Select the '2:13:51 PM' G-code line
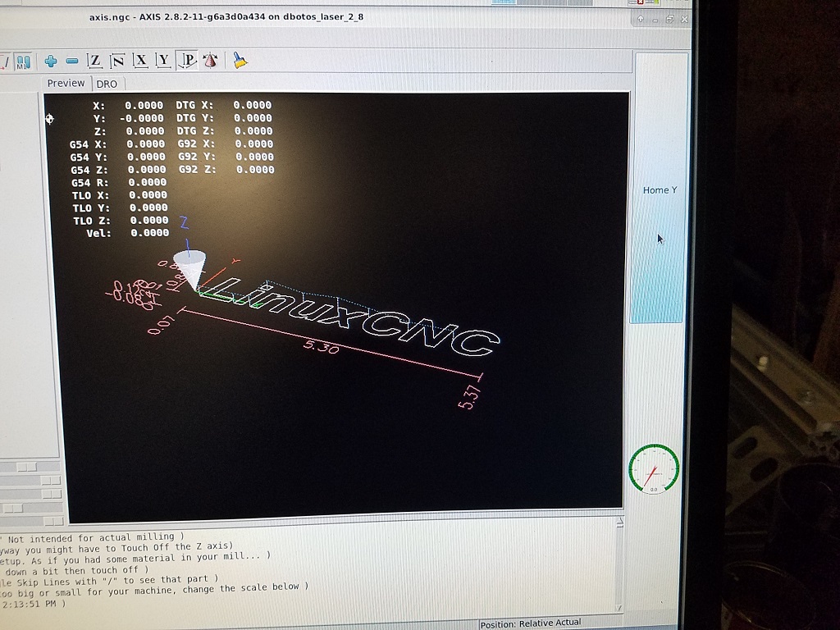 tap(33, 604)
